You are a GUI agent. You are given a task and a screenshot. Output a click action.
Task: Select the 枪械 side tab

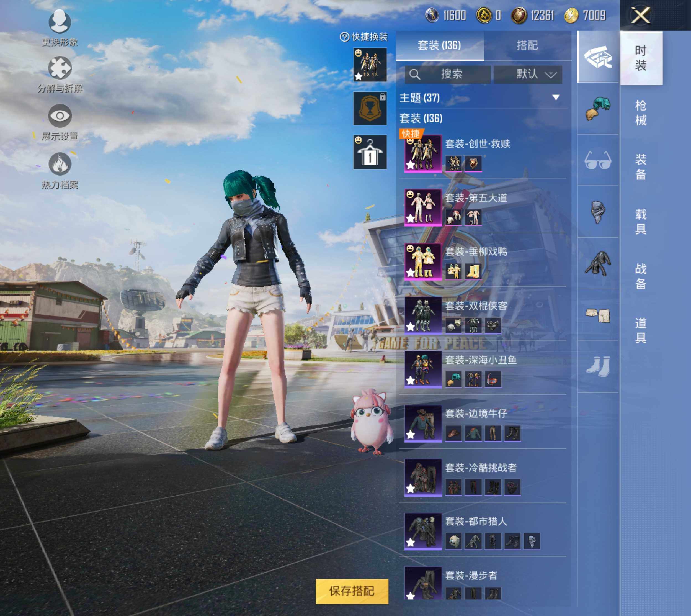(641, 113)
